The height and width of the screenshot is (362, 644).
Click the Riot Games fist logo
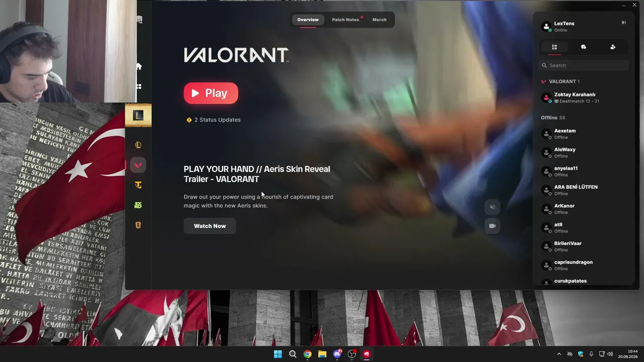tap(139, 20)
